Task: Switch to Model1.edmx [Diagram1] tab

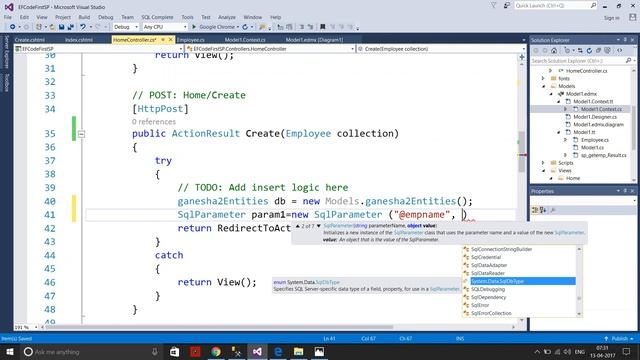Action: [x=314, y=40]
